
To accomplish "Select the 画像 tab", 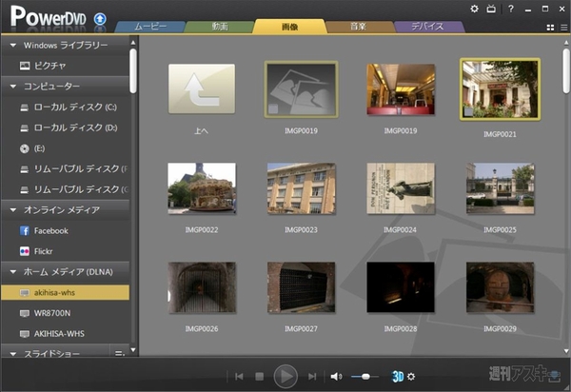I will click(x=290, y=27).
